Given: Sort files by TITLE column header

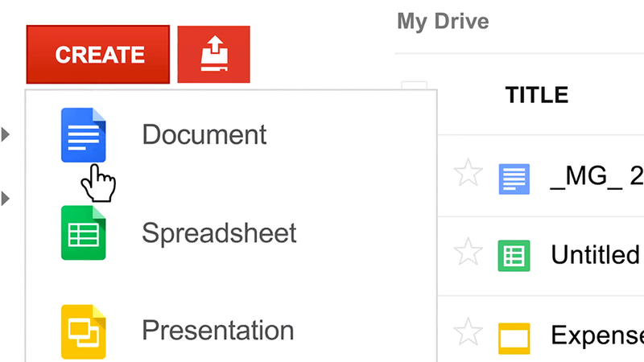Looking at the screenshot, I should coord(537,95).
